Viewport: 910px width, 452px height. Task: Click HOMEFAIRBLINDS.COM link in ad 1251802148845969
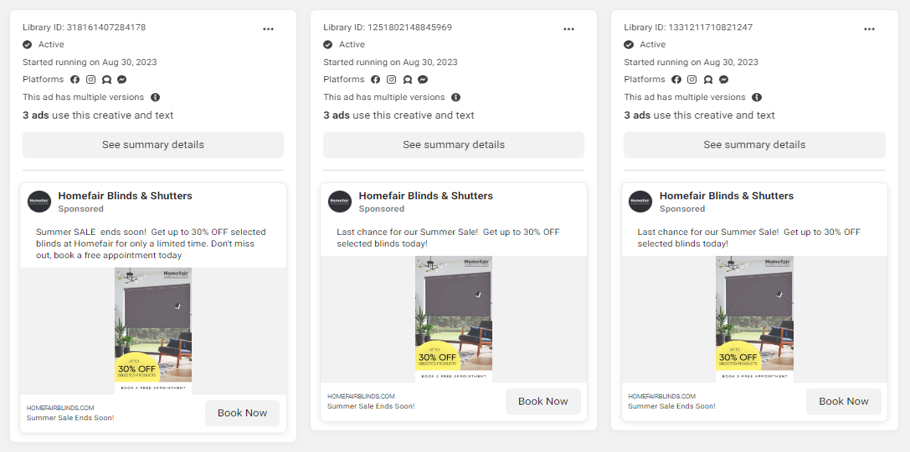[x=361, y=396]
